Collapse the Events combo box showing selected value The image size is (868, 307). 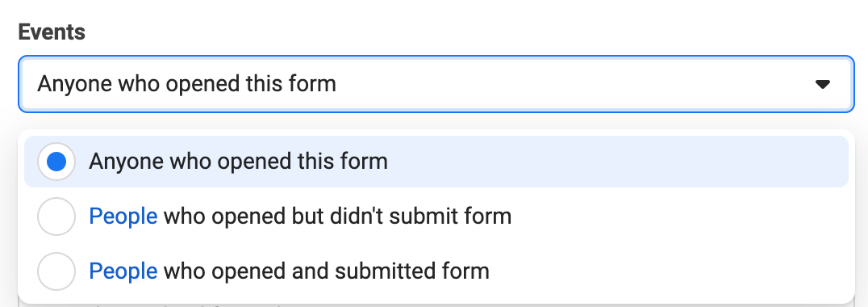coord(436,84)
